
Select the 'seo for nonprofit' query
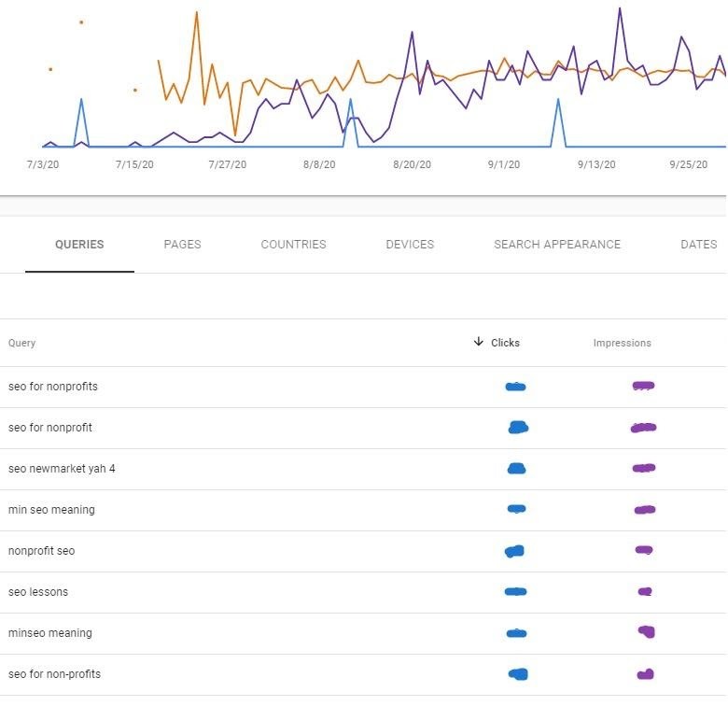coord(50,428)
